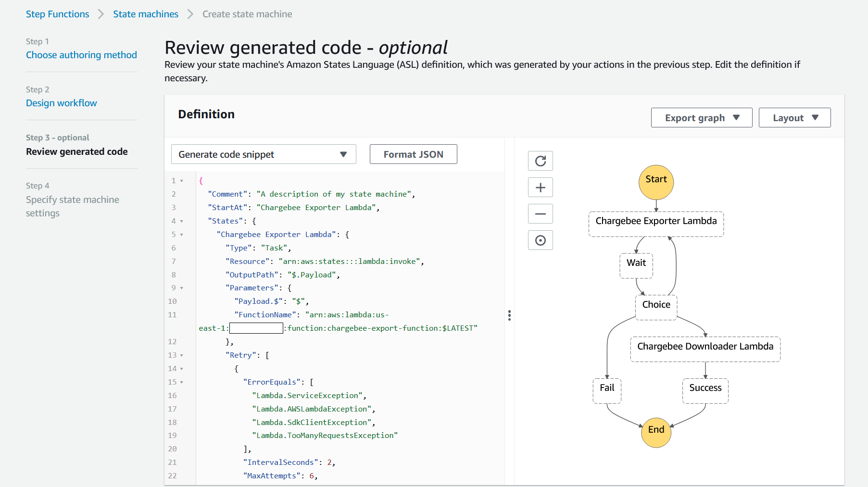Zoom out of the workflow graph
This screenshot has width=868, height=487.
540,214
